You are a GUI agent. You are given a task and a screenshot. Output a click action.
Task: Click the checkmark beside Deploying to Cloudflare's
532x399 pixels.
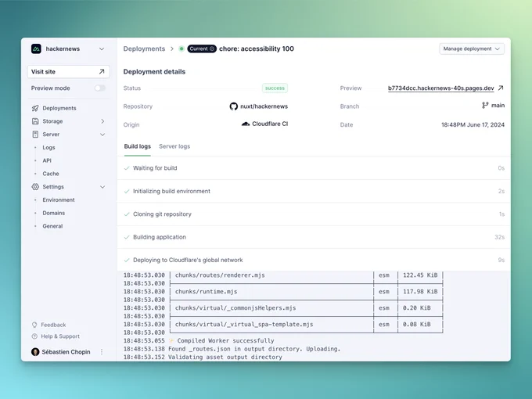pos(127,261)
